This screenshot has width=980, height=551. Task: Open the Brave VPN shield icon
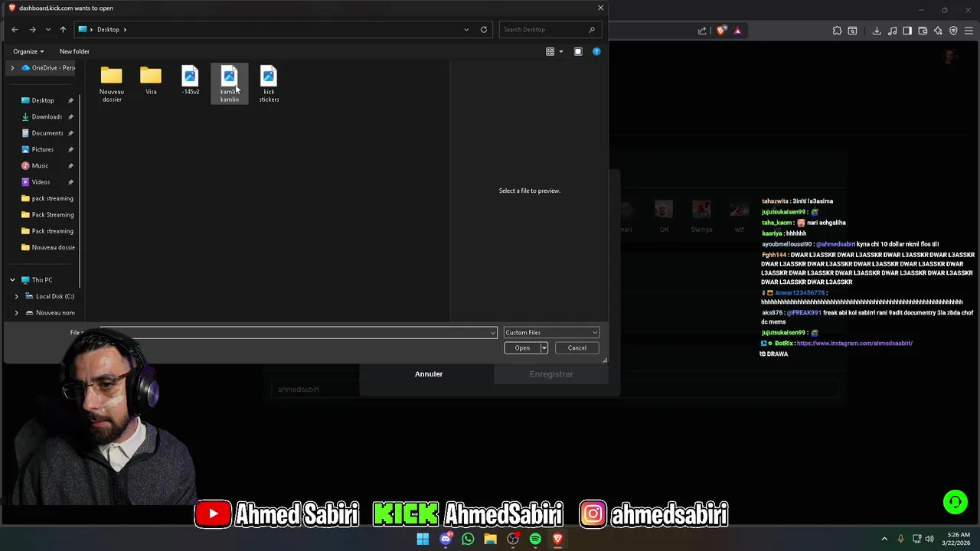(x=953, y=31)
